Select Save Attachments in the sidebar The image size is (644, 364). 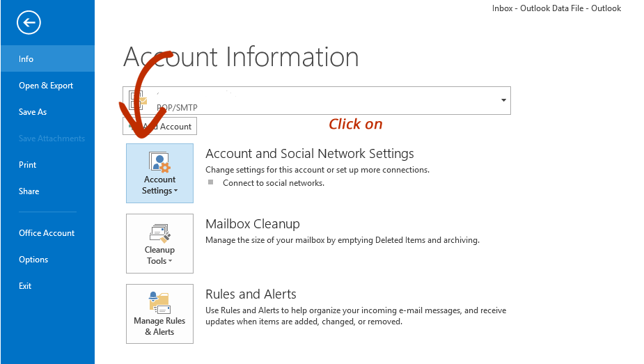coord(47,139)
